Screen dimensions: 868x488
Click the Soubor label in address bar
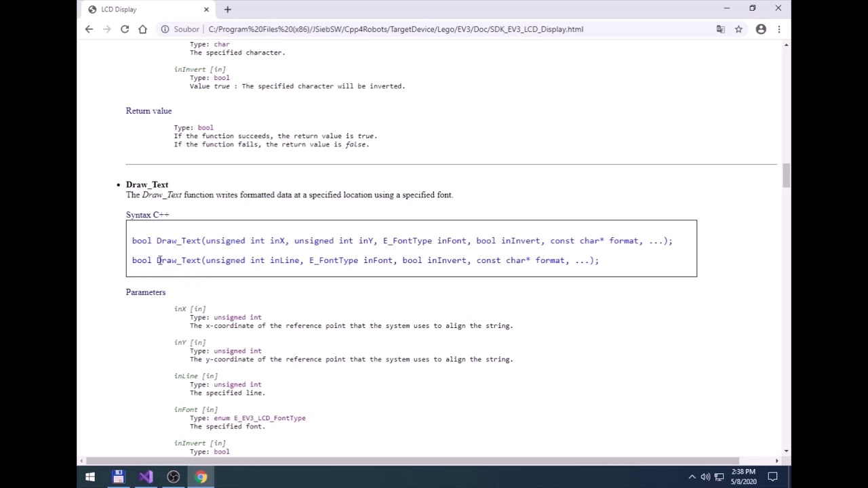tap(186, 29)
